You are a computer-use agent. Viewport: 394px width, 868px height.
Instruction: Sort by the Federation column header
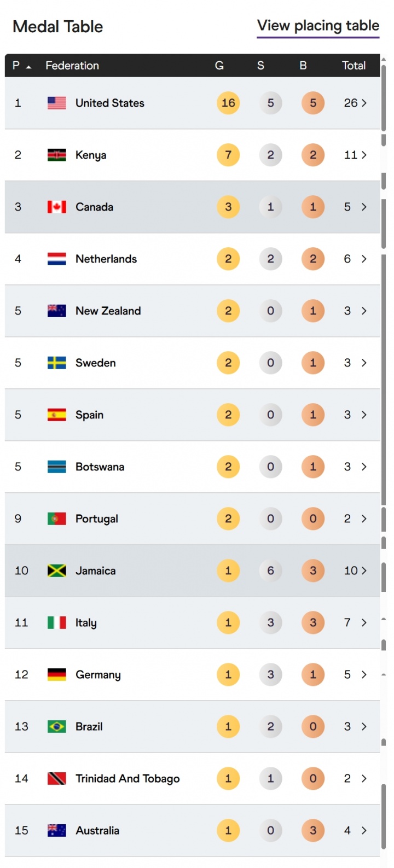point(72,66)
